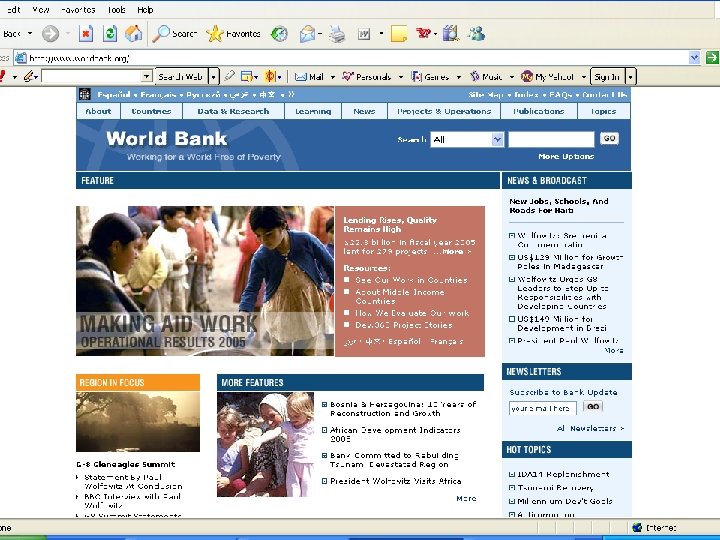Click the Stop button in browser toolbar
The image size is (720, 540).
click(86, 33)
